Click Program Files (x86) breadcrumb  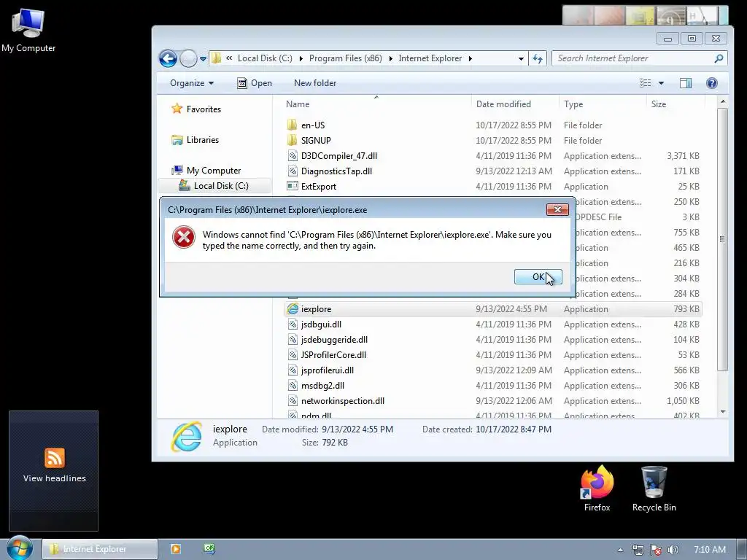pyautogui.click(x=345, y=58)
